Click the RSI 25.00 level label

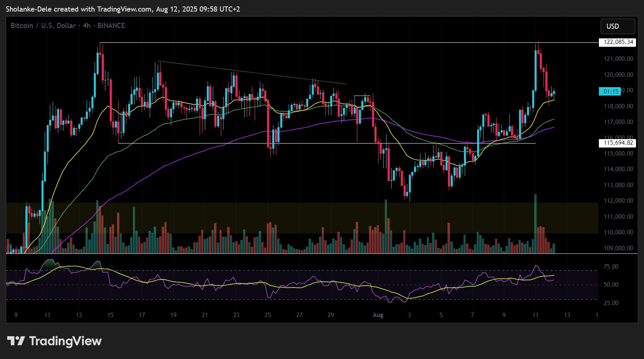click(x=611, y=303)
